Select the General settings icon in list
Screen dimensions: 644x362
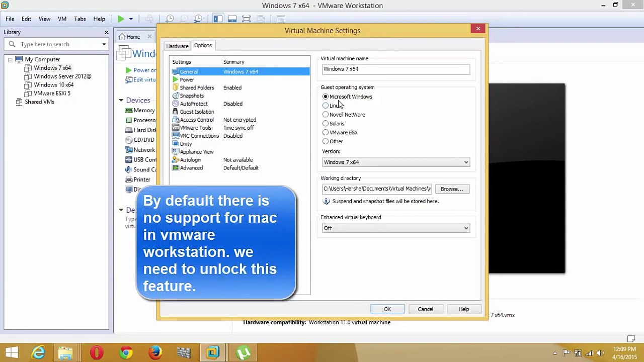coord(175,72)
